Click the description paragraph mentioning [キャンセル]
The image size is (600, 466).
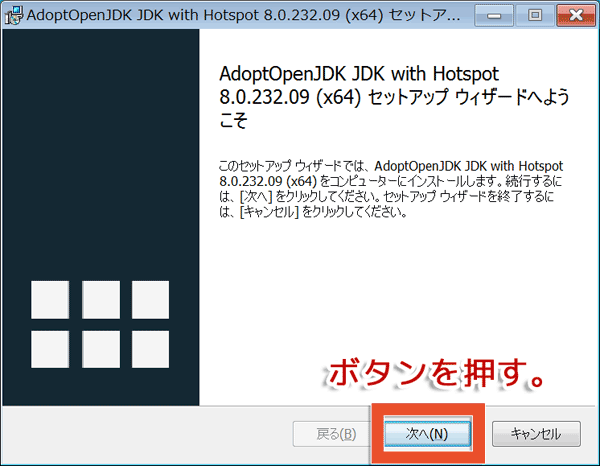coord(391,189)
